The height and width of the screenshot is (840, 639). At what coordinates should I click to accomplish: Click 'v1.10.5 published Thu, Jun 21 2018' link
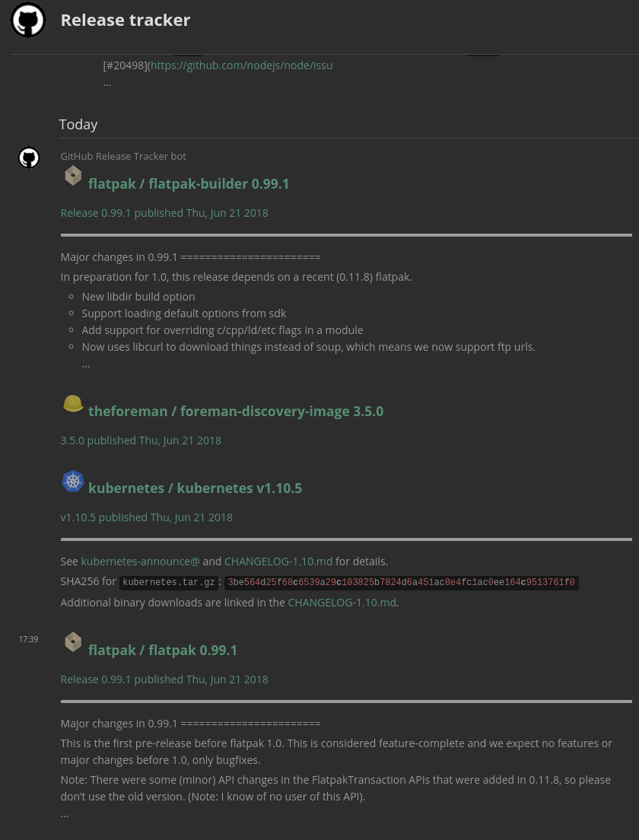point(147,517)
